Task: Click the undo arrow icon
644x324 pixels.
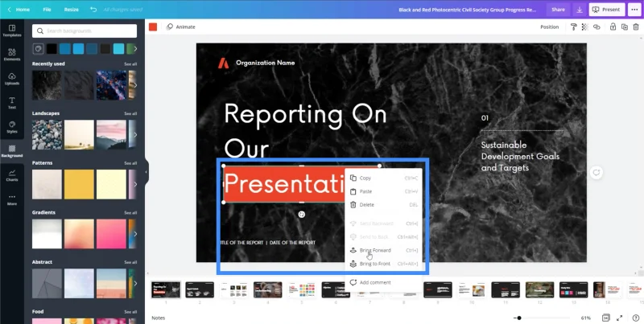Action: tap(93, 10)
